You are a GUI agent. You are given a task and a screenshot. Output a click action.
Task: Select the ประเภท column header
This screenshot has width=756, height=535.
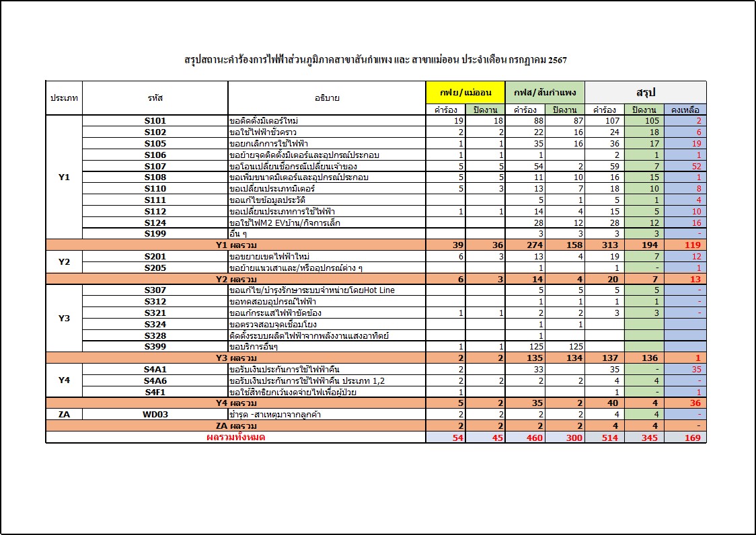pyautogui.click(x=64, y=98)
